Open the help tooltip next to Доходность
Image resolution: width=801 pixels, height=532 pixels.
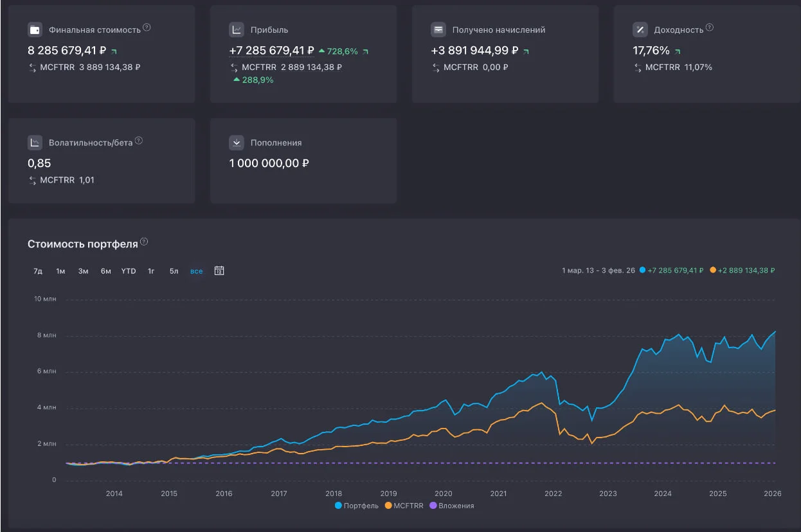710,28
